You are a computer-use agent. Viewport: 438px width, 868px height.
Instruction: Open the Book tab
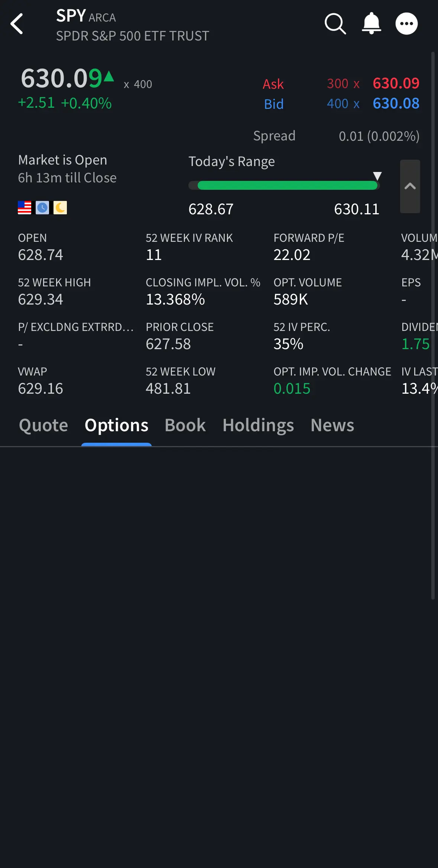coord(185,425)
